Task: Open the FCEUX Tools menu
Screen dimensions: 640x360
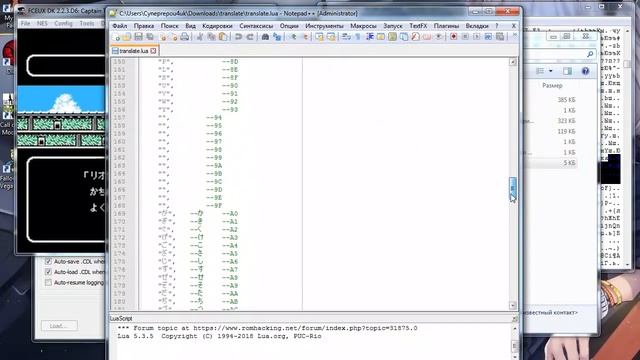Action: (x=87, y=23)
